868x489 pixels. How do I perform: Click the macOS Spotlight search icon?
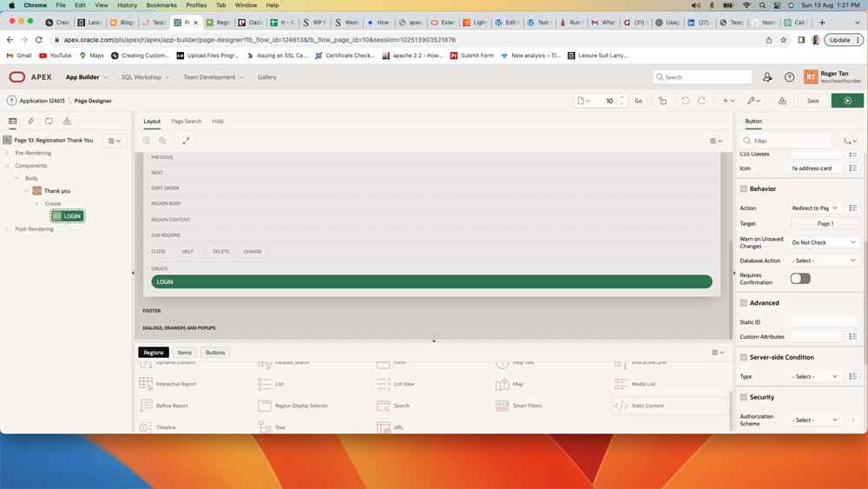762,5
